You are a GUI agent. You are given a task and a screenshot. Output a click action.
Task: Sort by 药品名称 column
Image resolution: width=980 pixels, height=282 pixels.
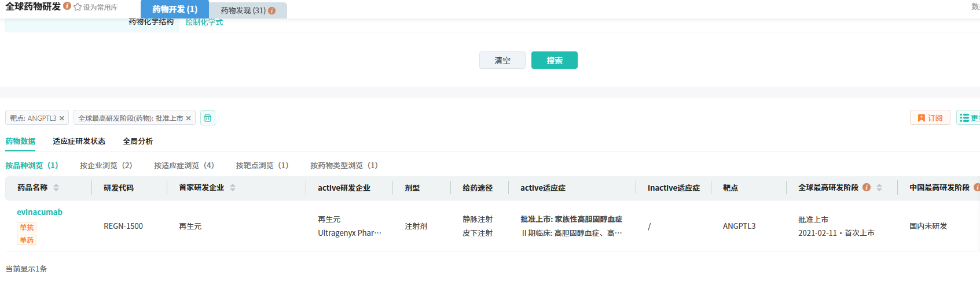click(x=56, y=187)
